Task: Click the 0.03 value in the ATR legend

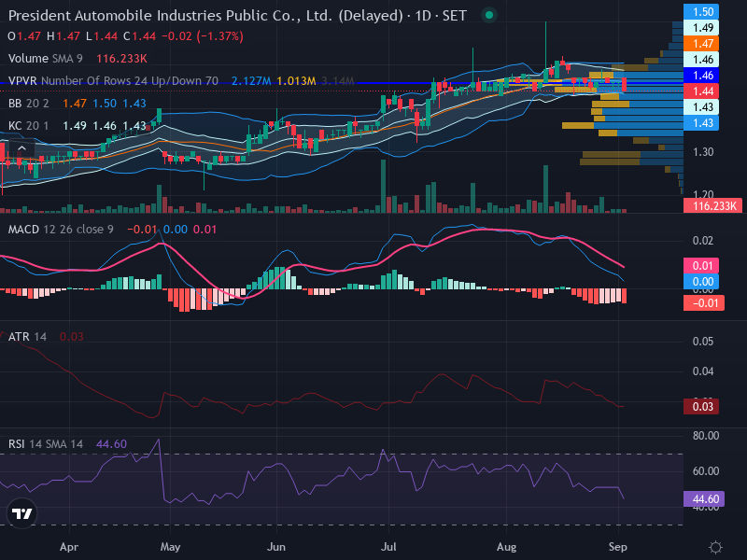Action: [72, 337]
